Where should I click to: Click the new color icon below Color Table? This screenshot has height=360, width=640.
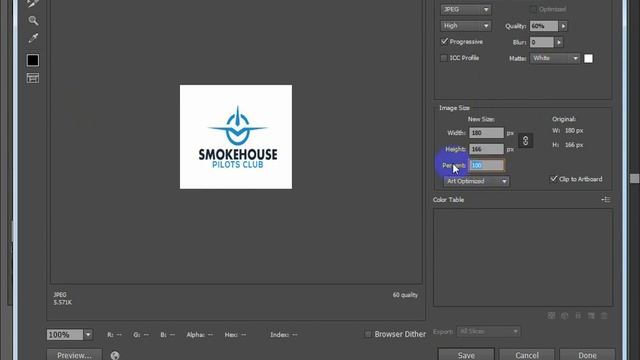(591, 316)
